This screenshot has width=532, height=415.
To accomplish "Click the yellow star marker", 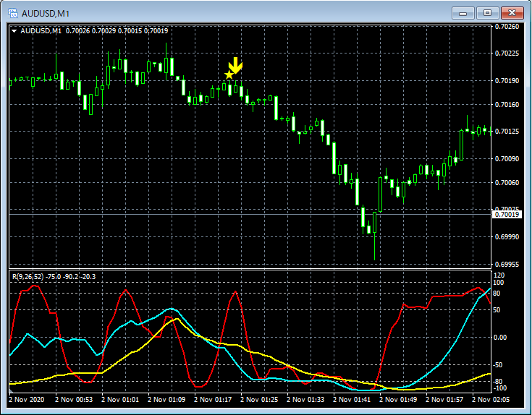I will click(x=229, y=74).
